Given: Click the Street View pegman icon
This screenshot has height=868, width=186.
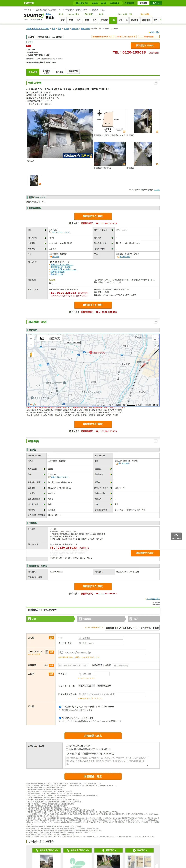Looking at the screenshot, I should tap(31, 354).
